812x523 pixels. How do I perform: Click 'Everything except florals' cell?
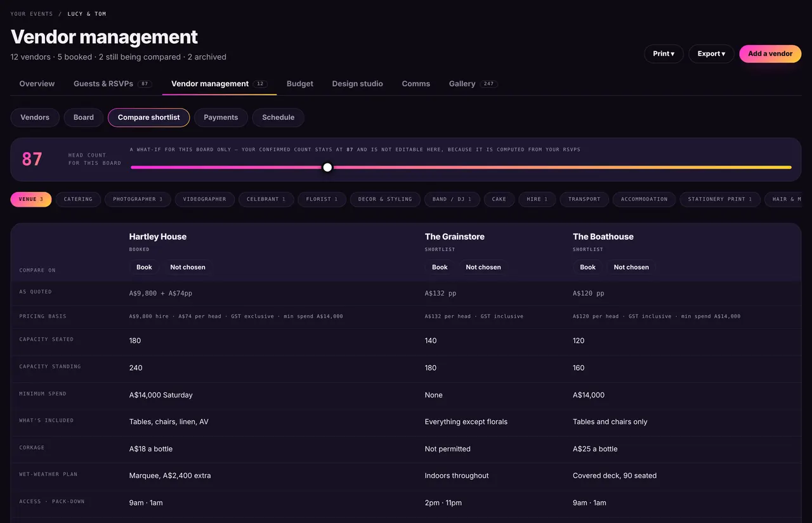pyautogui.click(x=466, y=422)
